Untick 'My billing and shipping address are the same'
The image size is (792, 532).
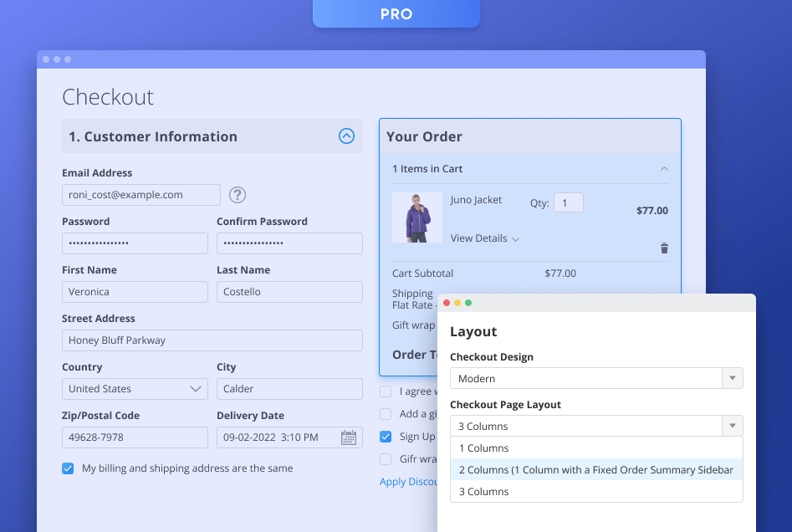(68, 468)
